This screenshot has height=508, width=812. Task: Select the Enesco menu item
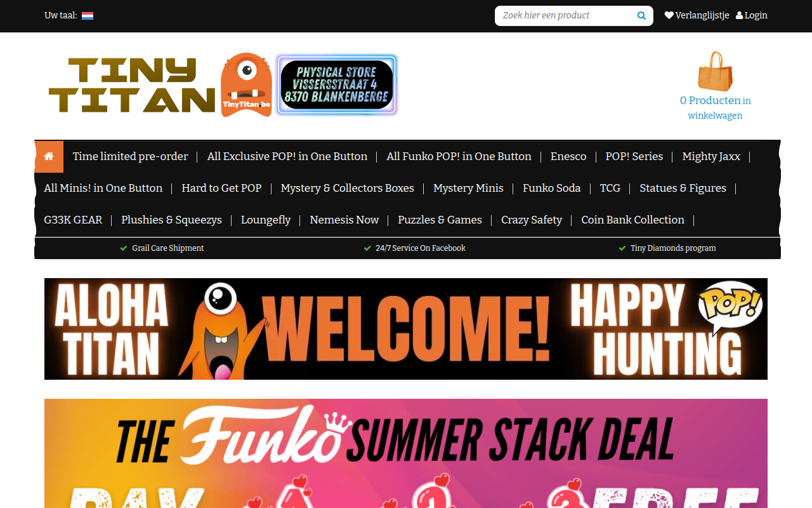[568, 156]
